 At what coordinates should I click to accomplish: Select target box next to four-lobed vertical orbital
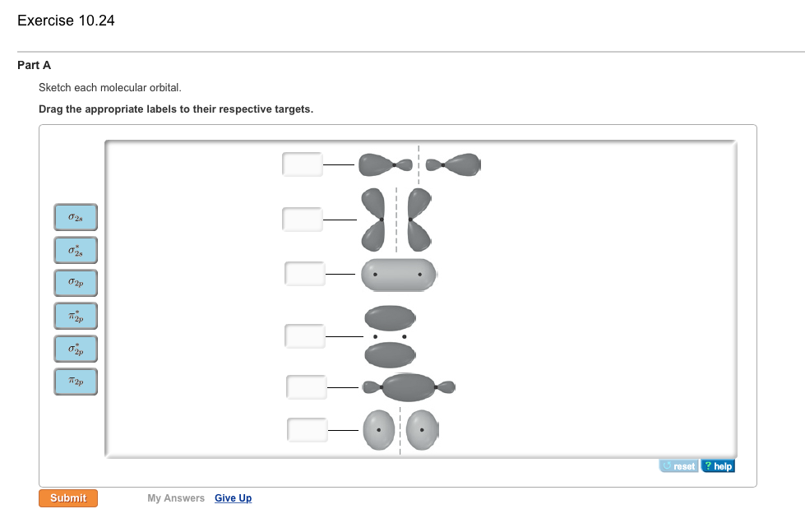point(303,220)
